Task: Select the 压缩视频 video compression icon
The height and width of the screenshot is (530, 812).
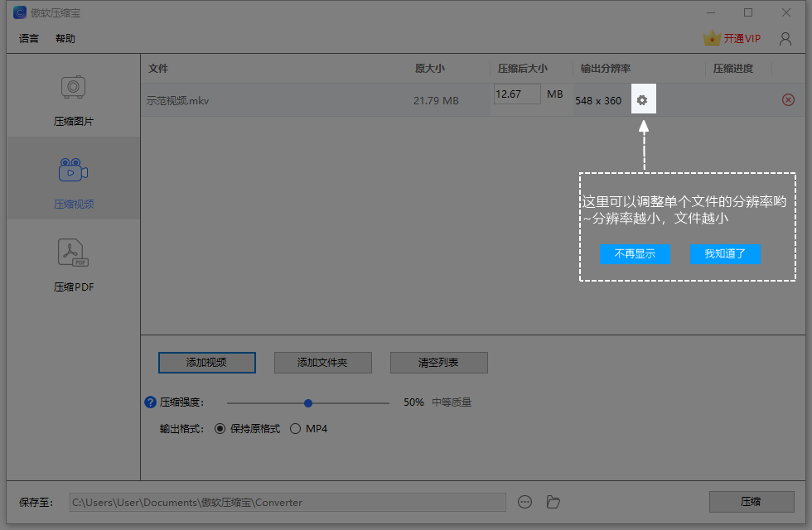Action: pos(74,171)
